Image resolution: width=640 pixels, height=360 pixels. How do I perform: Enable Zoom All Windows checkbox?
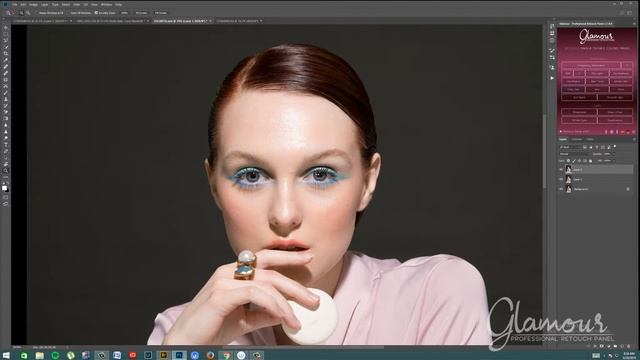[69, 13]
